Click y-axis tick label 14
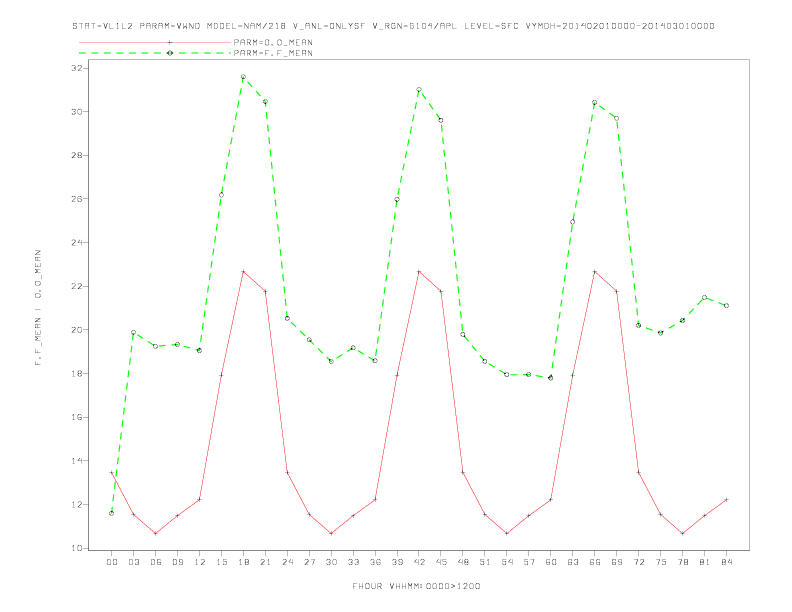 point(76,461)
